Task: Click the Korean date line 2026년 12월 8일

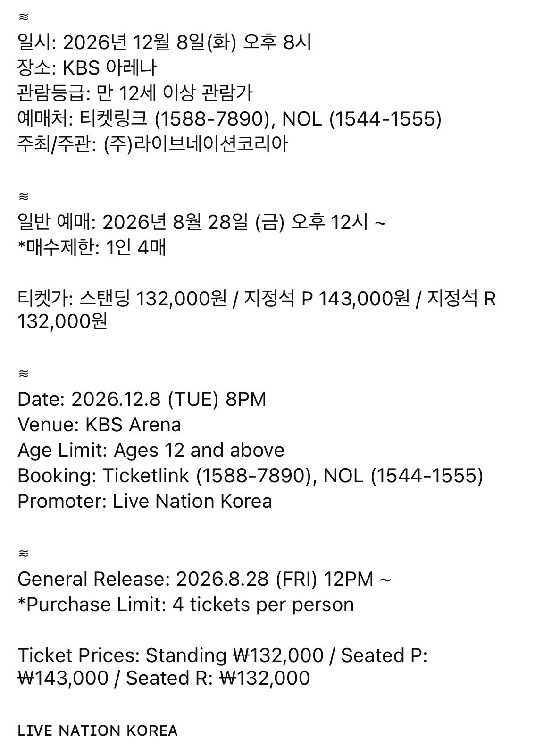Action: (164, 43)
